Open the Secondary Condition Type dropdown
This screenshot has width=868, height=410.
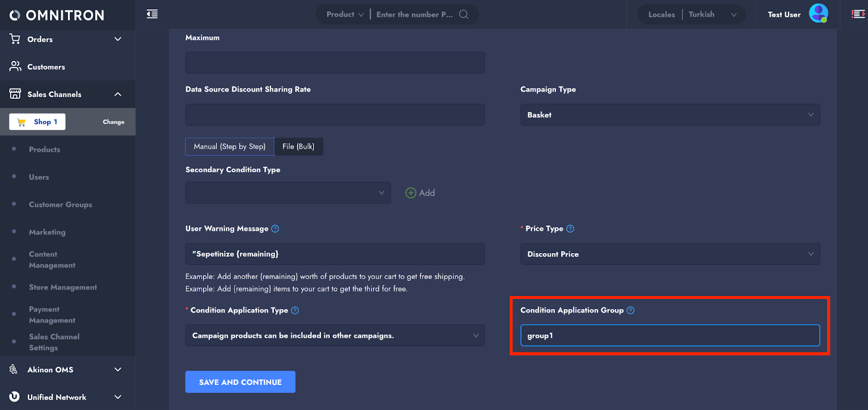(288, 193)
